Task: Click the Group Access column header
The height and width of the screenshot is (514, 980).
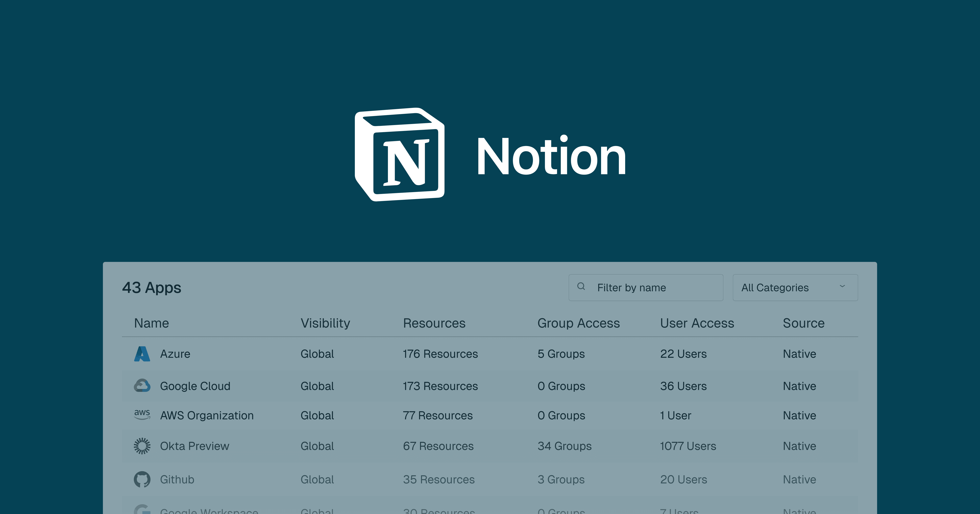Action: [578, 323]
